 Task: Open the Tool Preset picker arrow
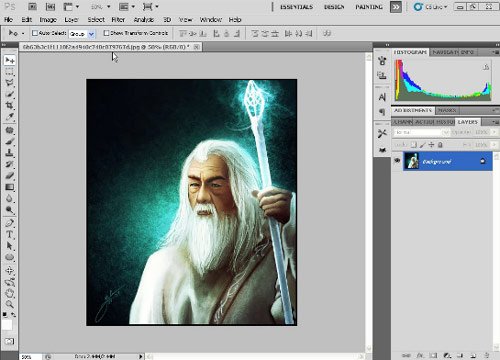23,33
